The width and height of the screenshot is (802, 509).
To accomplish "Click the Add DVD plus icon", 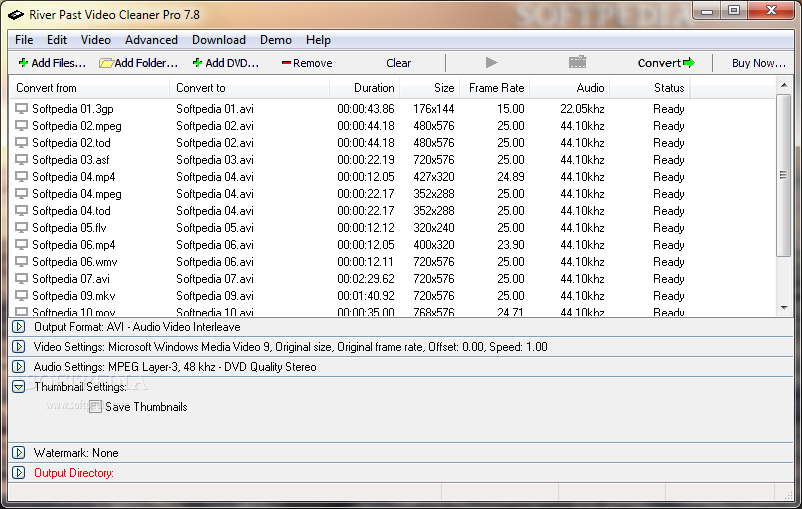I will pos(197,63).
